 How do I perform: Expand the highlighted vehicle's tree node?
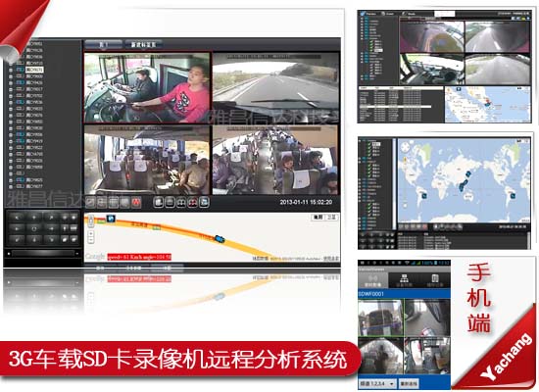11,70
